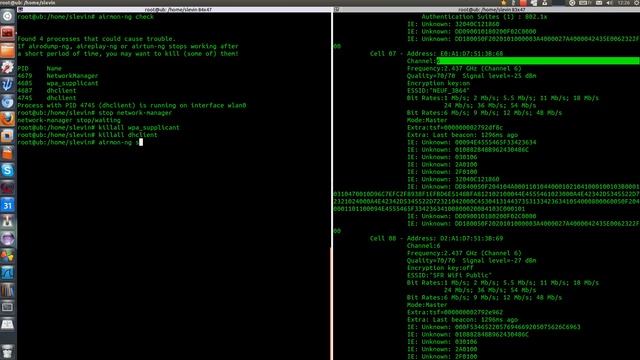Launch Firefox from the dock
640x360 pixels.
7,119
